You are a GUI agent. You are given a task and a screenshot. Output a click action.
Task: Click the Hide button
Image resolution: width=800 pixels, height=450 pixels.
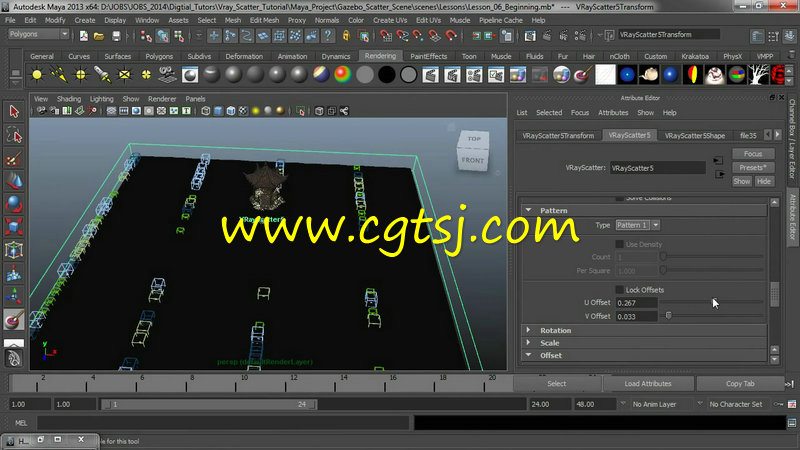(764, 181)
